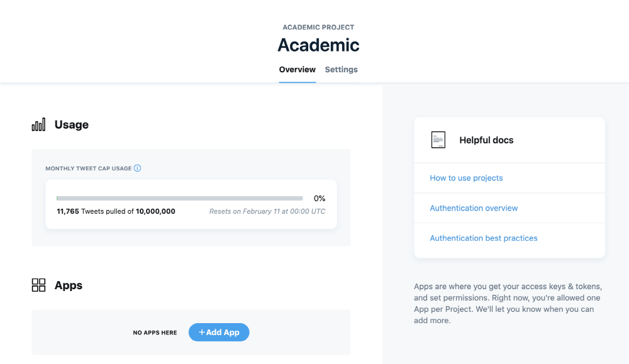This screenshot has width=629, height=364.
Task: Open the Settings tab
Action: click(341, 70)
